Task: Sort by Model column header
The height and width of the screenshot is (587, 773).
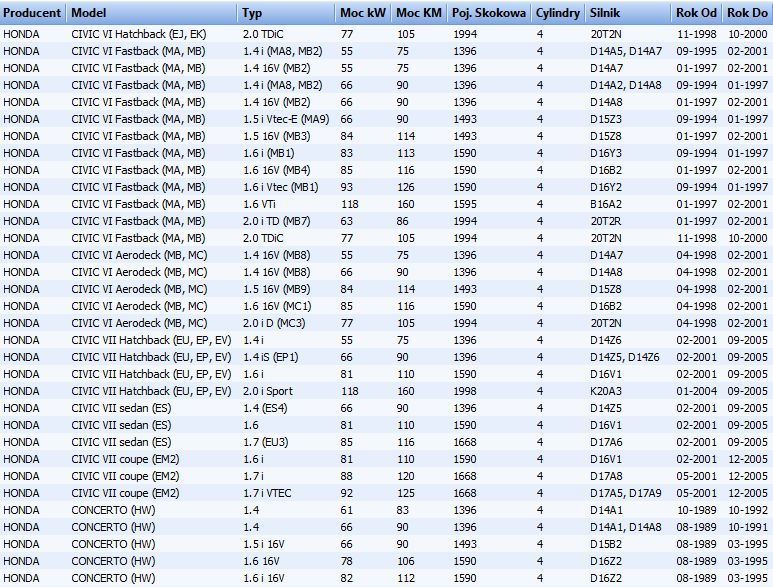Action: click(x=152, y=13)
